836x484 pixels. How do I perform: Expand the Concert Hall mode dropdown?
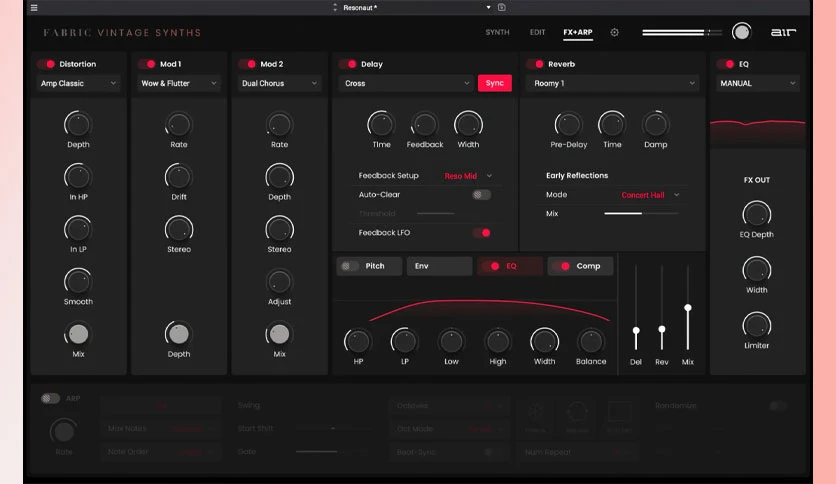650,195
